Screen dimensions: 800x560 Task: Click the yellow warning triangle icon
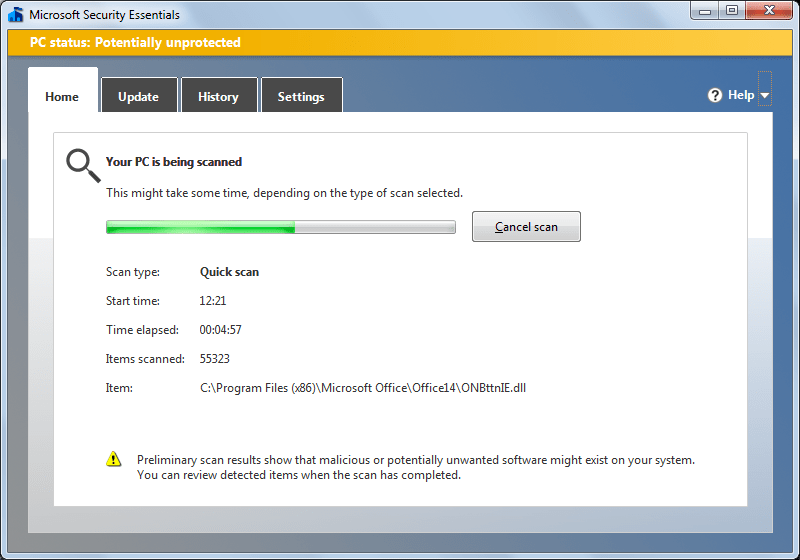click(x=113, y=459)
